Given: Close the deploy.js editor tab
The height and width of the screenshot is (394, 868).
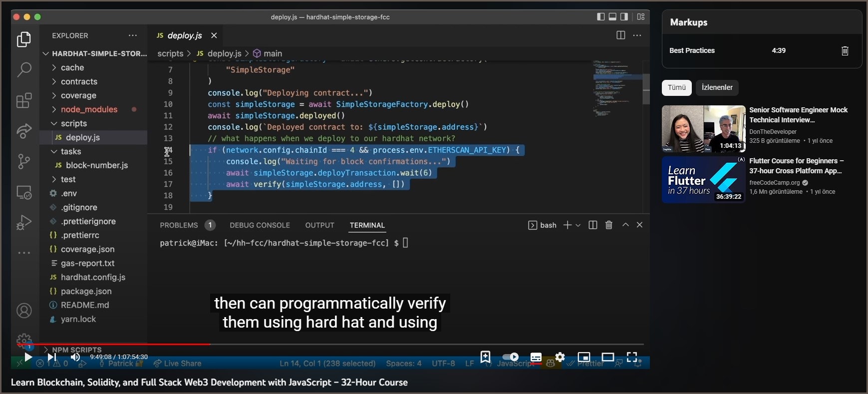Looking at the screenshot, I should click(214, 35).
